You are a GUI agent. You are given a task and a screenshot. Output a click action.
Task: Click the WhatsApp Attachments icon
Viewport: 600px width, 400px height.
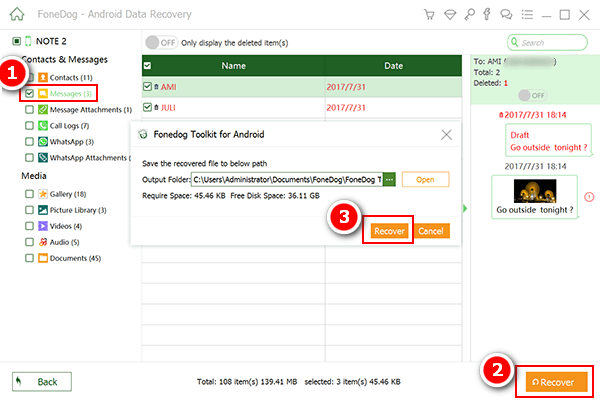[x=43, y=158]
